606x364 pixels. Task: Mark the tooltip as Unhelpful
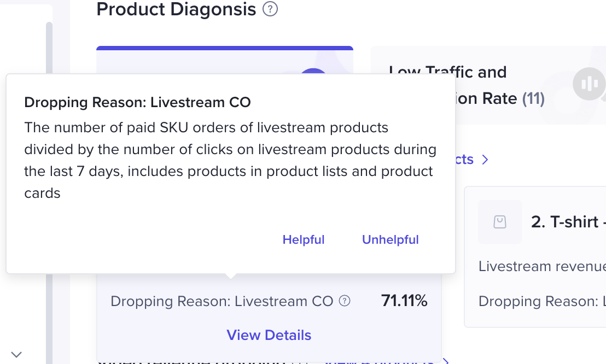point(391,240)
